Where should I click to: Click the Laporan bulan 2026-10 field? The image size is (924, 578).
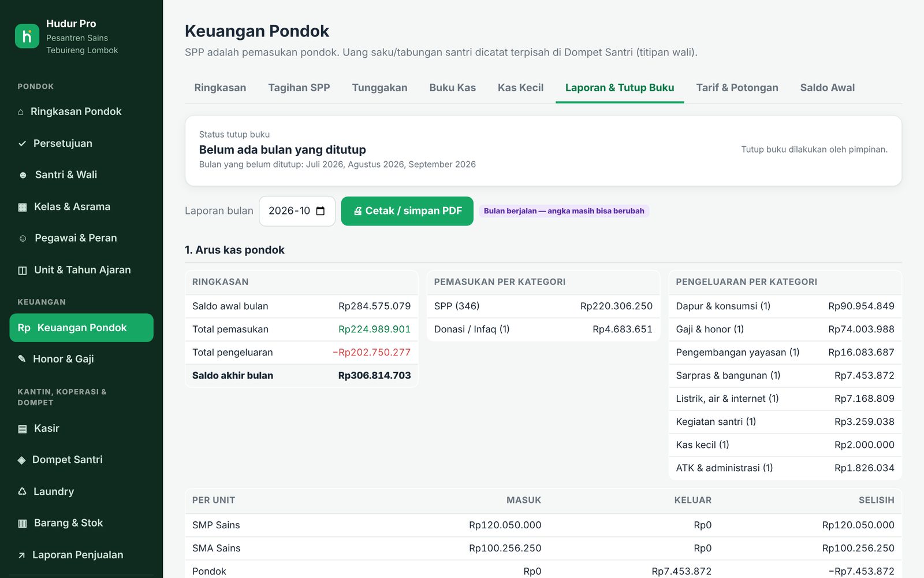[x=297, y=211]
